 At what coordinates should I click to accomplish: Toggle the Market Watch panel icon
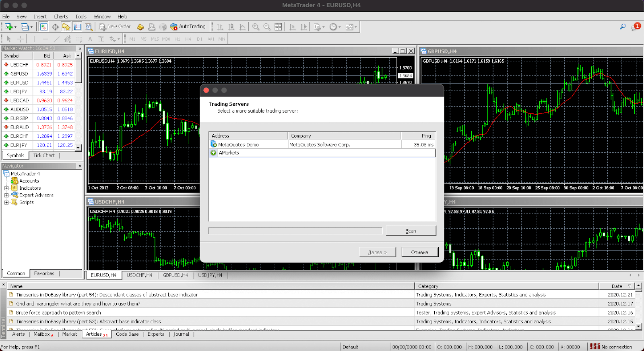43,27
